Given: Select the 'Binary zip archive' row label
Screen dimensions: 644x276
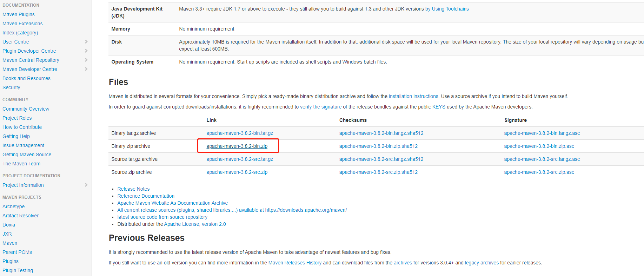Looking at the screenshot, I should [131, 146].
